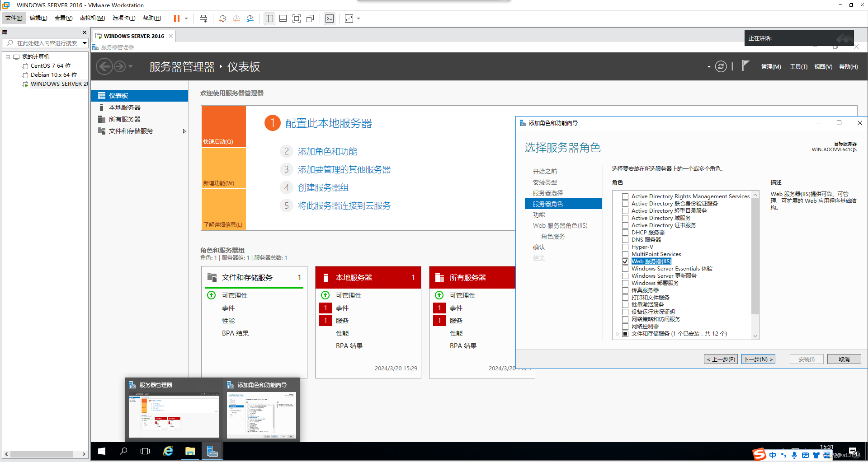The height and width of the screenshot is (462, 868).
Task: Toggle the thumbnail bar view icon
Action: click(x=283, y=19)
